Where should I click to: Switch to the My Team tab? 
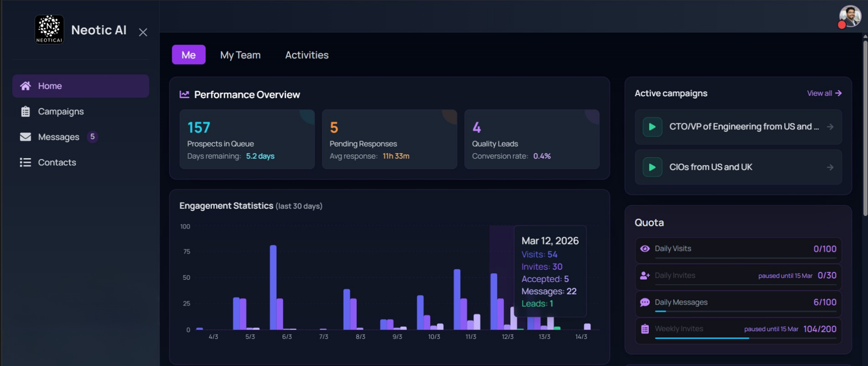tap(240, 55)
